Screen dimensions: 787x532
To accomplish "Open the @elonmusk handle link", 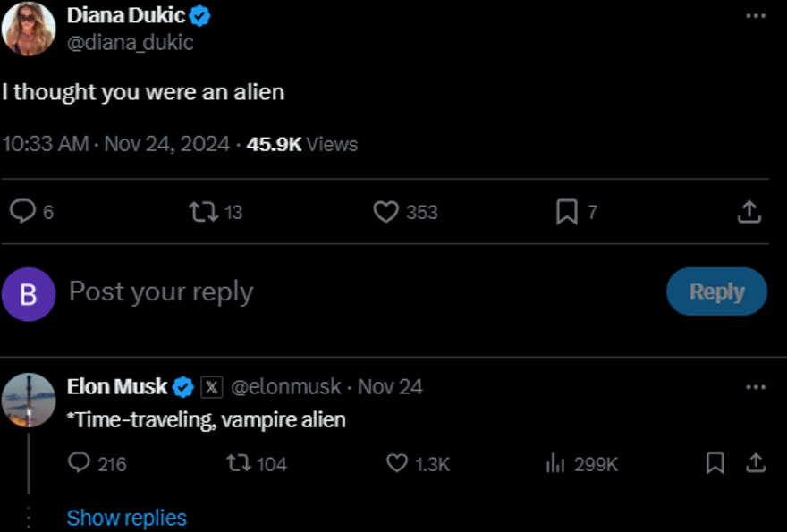I will click(x=286, y=387).
